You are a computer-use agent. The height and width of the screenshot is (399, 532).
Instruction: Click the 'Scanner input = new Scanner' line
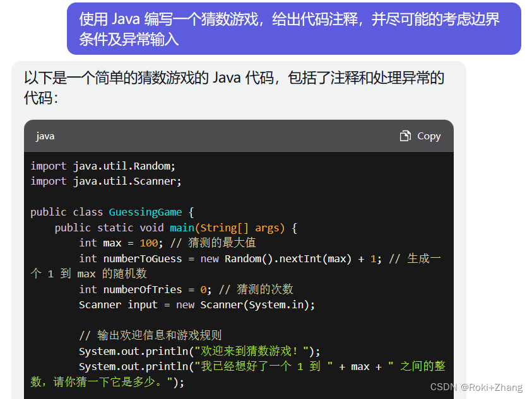click(x=197, y=304)
